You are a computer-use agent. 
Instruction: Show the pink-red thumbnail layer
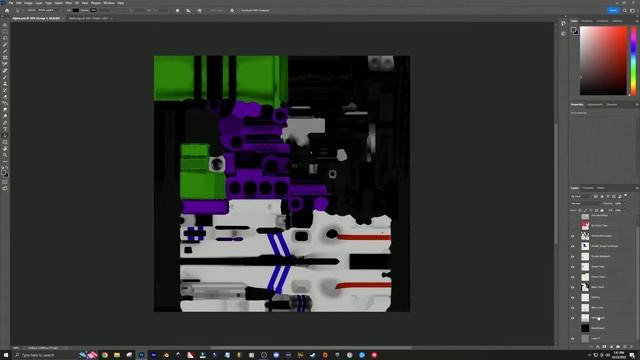click(x=572, y=225)
